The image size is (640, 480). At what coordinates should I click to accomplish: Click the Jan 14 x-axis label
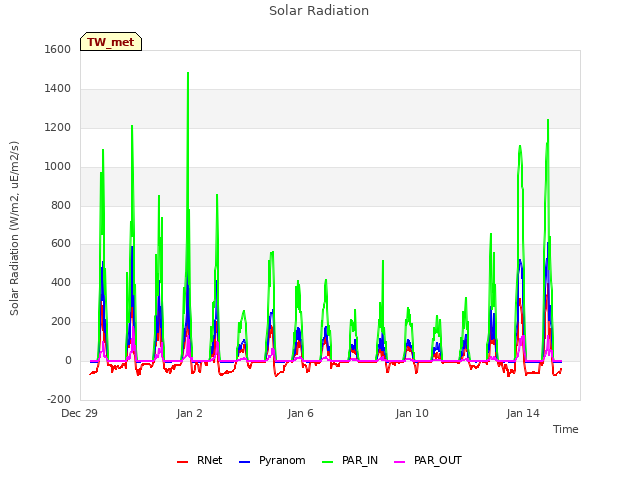coord(523,413)
